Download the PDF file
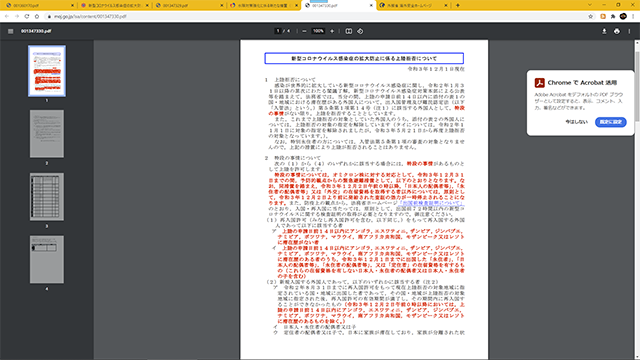Image resolution: width=640 pixels, height=360 pixels. click(x=604, y=31)
